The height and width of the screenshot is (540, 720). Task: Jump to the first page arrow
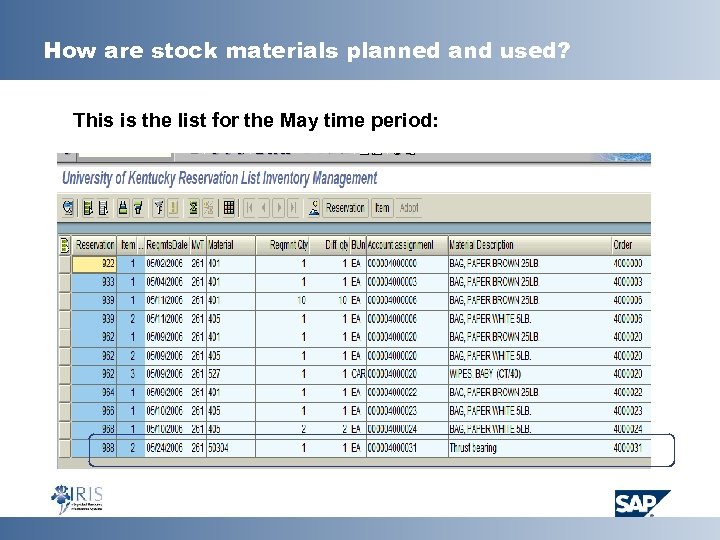tap(250, 208)
